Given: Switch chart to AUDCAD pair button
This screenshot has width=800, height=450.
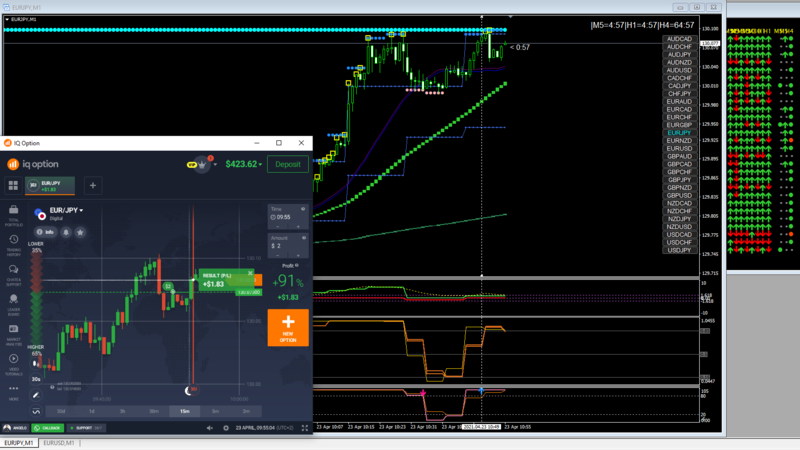Looking at the screenshot, I should (679, 39).
